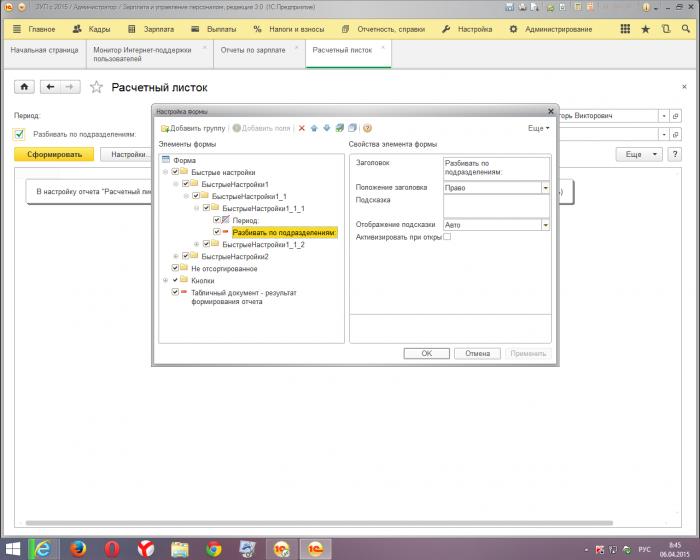Switch to 'Отчеты по зарплате' tab
This screenshot has height=560, width=700.
coord(253,50)
